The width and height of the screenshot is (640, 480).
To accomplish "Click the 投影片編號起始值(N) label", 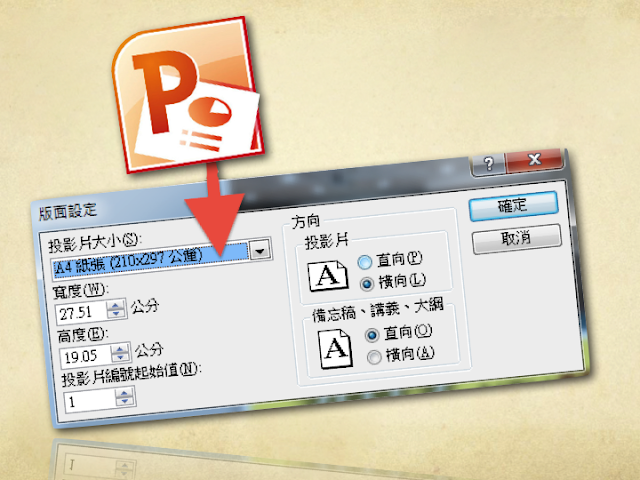I will click(x=131, y=373).
